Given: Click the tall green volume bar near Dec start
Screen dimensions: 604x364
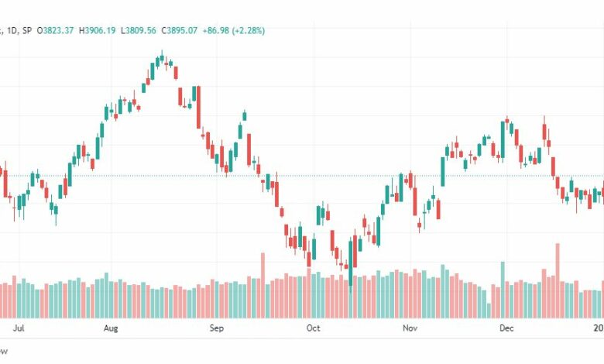Looking at the screenshot, I should click(x=503, y=290).
